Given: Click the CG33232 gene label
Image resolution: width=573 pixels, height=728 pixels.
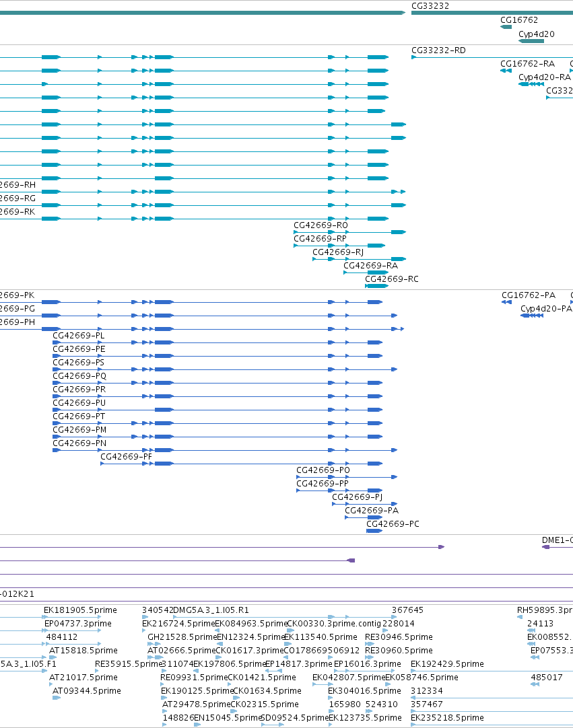Looking at the screenshot, I should pos(430,6).
